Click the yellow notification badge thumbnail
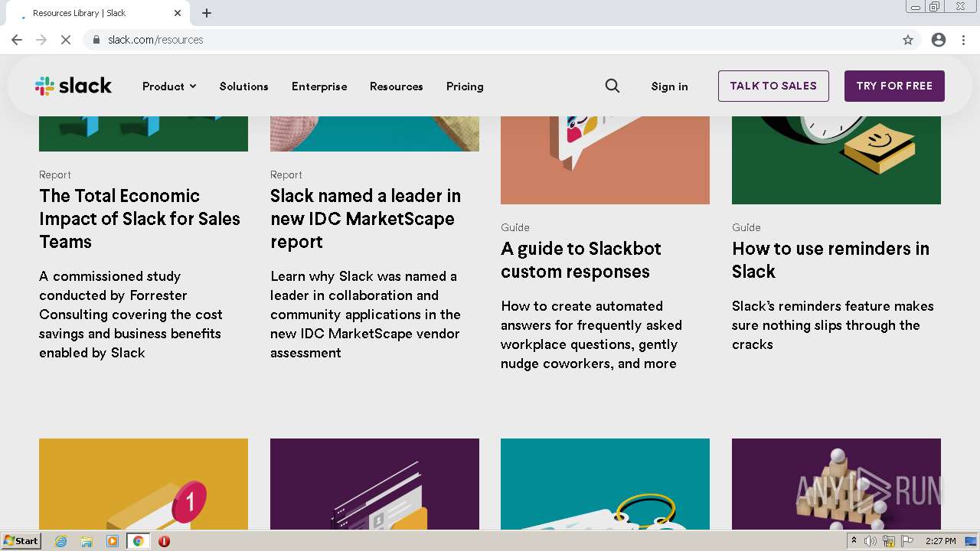 point(143,484)
